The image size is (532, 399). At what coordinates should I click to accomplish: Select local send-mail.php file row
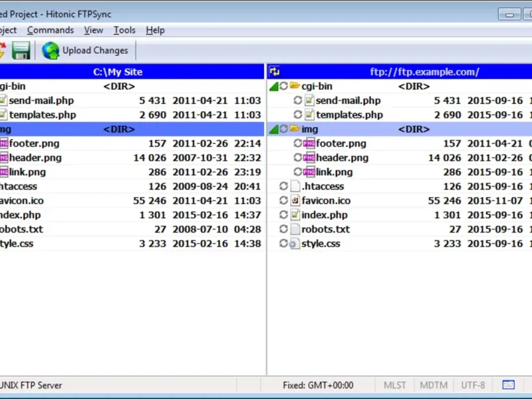[x=132, y=100]
